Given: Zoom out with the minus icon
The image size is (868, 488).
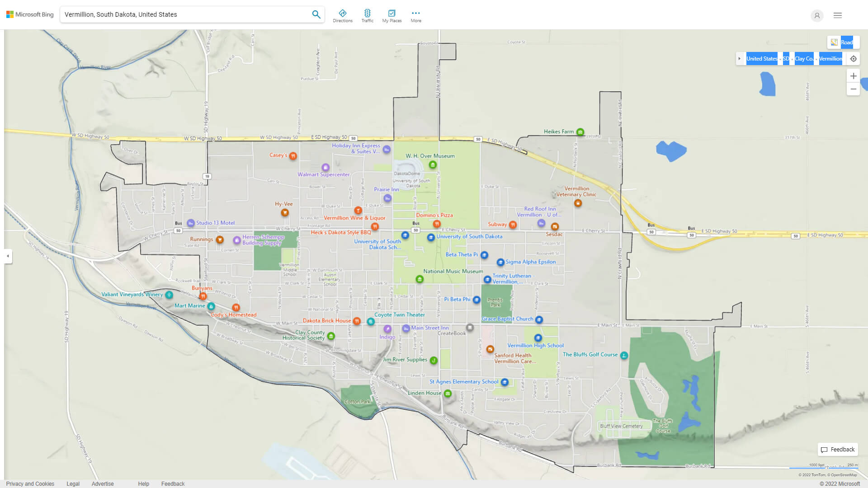Looking at the screenshot, I should coord(854,89).
